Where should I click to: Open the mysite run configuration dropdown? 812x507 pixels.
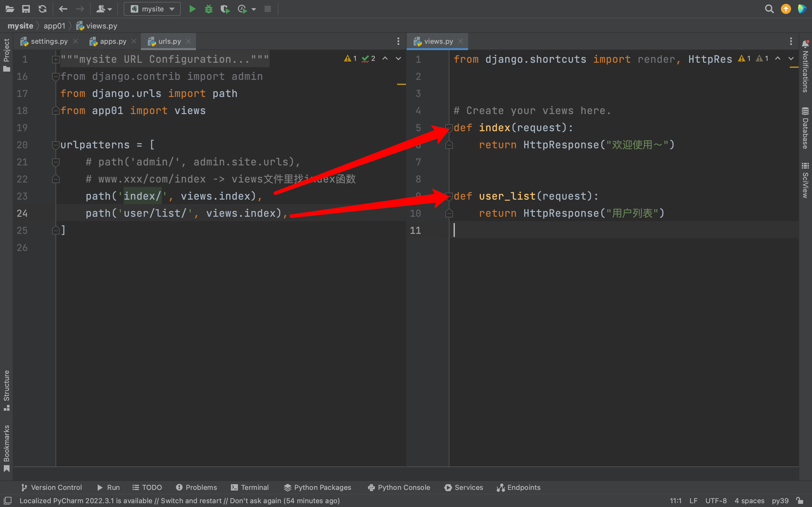point(152,9)
